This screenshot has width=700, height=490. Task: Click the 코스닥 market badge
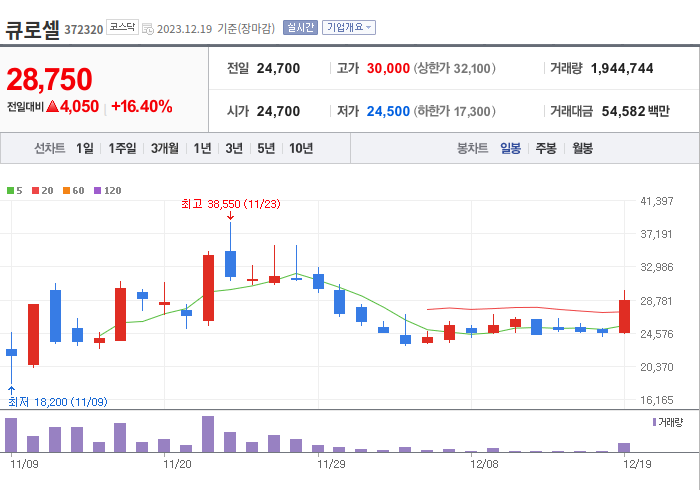122,27
